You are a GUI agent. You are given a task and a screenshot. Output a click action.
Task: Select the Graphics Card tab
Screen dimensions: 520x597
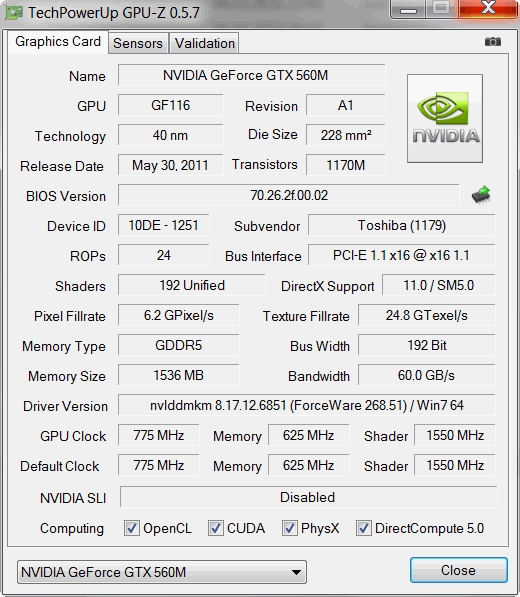click(x=58, y=42)
